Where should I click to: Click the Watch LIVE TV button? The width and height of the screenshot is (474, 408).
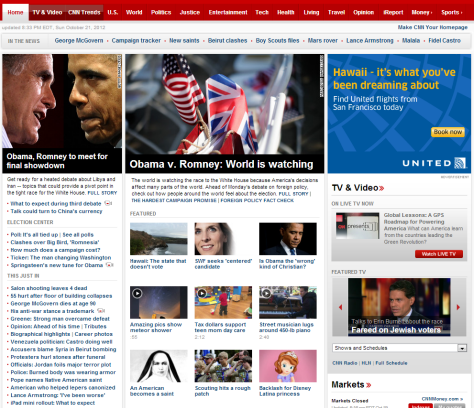(x=439, y=254)
